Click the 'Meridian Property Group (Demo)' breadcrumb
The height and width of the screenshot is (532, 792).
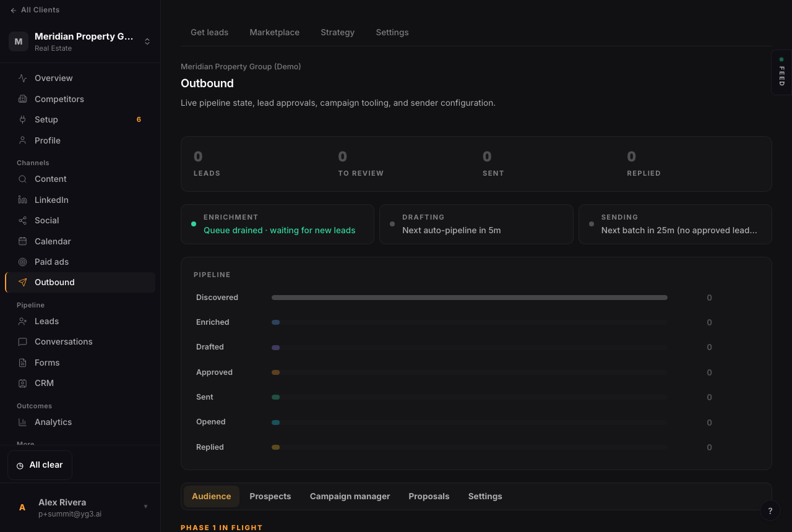[241, 66]
